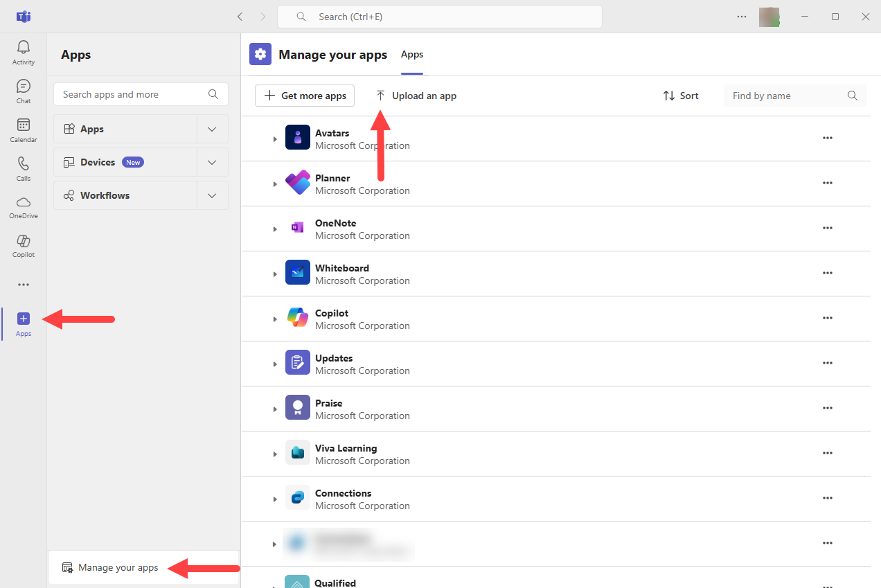Go back with the left arrow
Viewport: 881px width, 588px height.
pyautogui.click(x=240, y=17)
